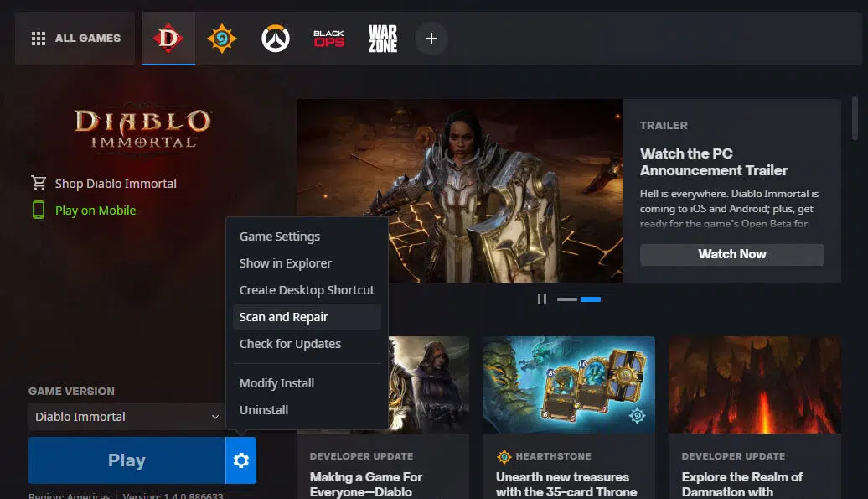Viewport: 868px width, 499px height.
Task: Choose Scan and Repair
Action: [307, 317]
